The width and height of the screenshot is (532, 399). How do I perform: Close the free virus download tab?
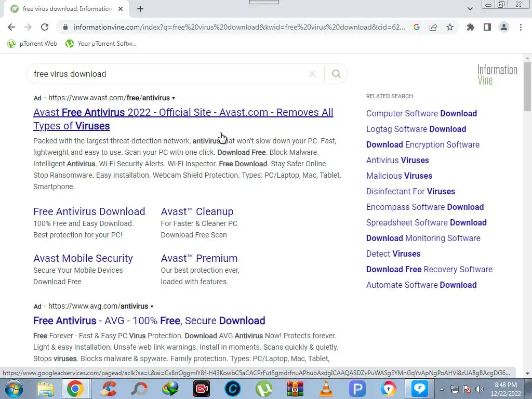point(121,9)
